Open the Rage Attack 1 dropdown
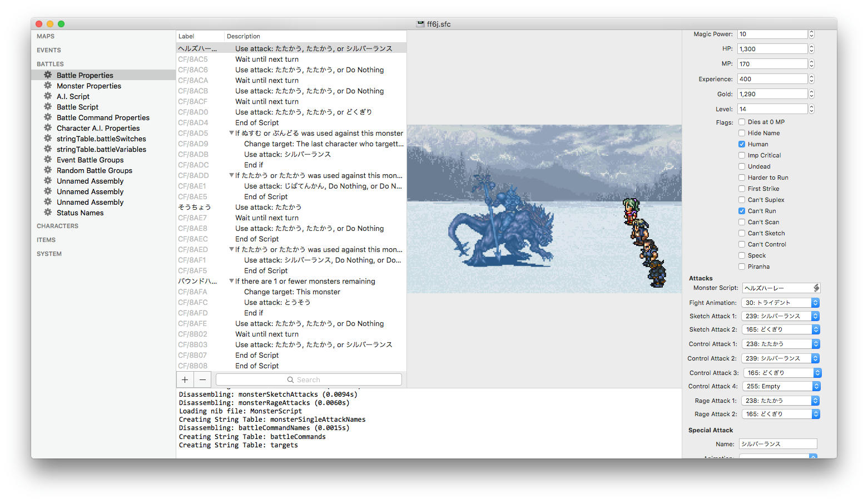This screenshot has width=868, height=503. coord(781,401)
